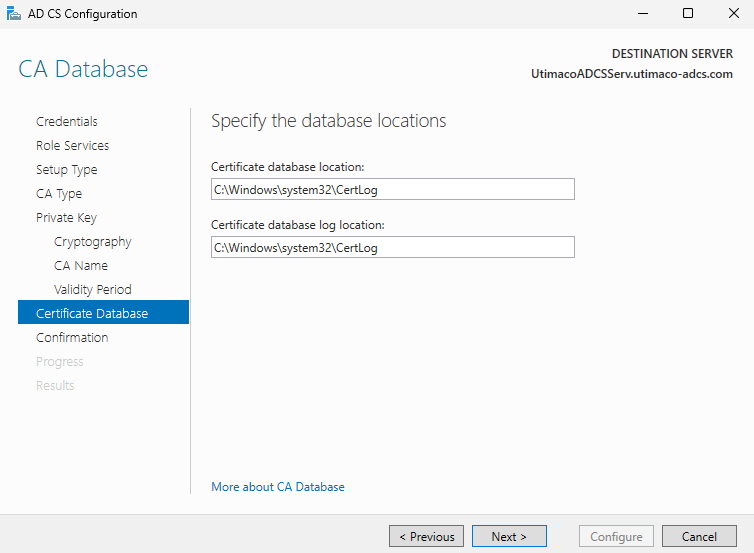Focus the Certificate database log location field

point(392,247)
